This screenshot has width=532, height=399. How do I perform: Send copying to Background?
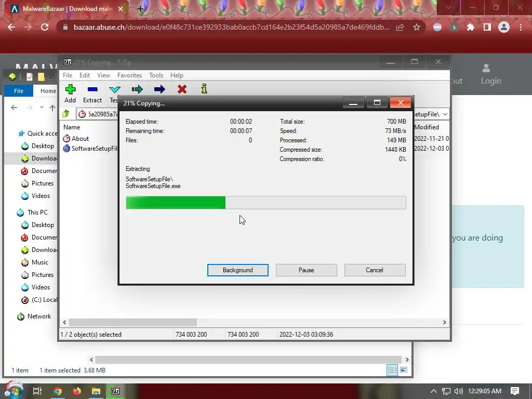tap(238, 270)
